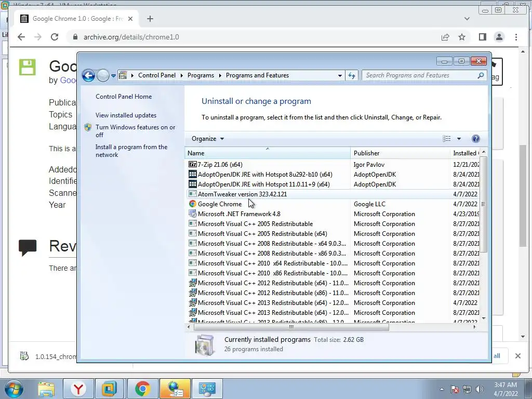Click Chrome's reload page button
Viewport: 532px width, 399px height.
(x=54, y=37)
